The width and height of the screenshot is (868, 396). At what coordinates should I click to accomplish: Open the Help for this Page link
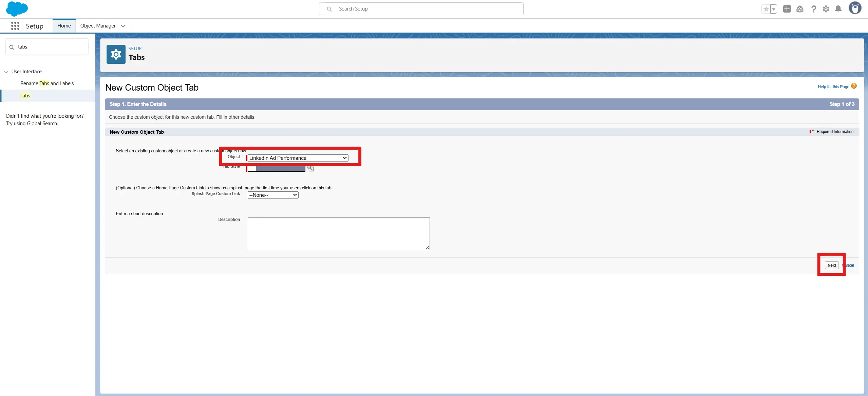pos(833,87)
